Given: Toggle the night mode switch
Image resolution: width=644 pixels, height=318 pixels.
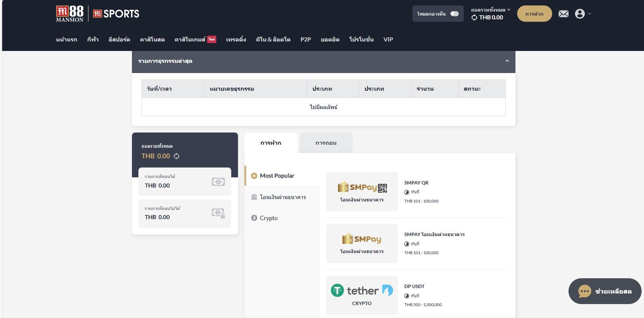Looking at the screenshot, I should (454, 14).
